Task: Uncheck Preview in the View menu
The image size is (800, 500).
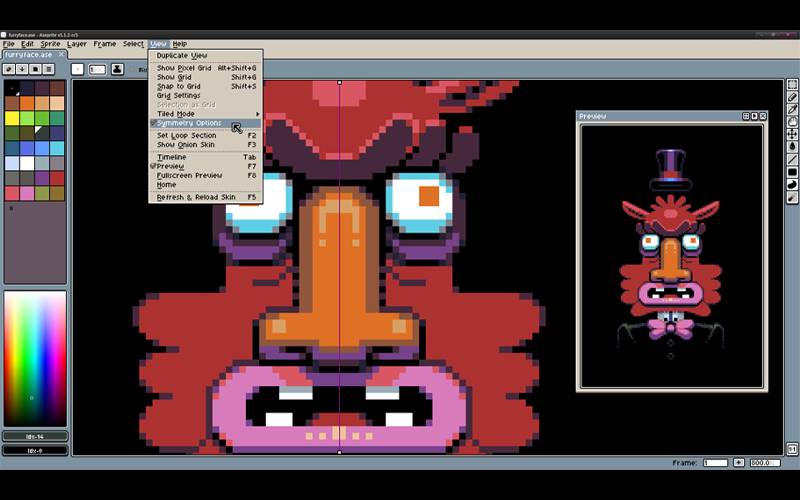Action: 170,166
